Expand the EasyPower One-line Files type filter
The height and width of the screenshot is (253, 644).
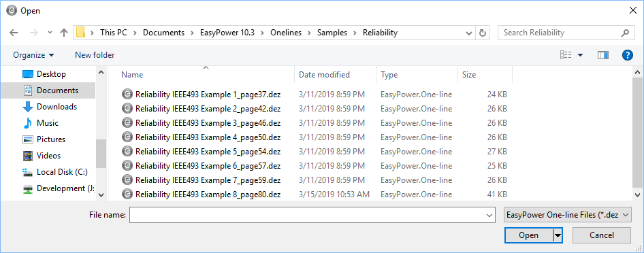pyautogui.click(x=567, y=215)
